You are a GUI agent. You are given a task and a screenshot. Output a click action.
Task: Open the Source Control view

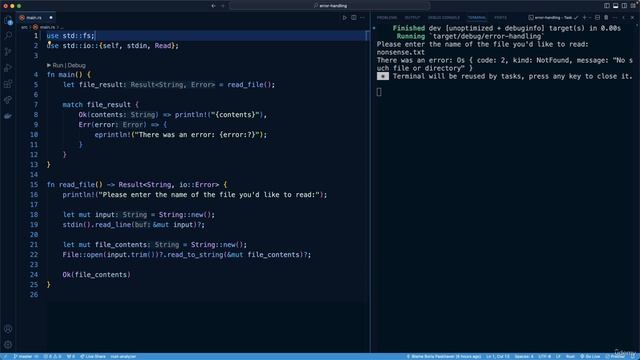pos(8,52)
